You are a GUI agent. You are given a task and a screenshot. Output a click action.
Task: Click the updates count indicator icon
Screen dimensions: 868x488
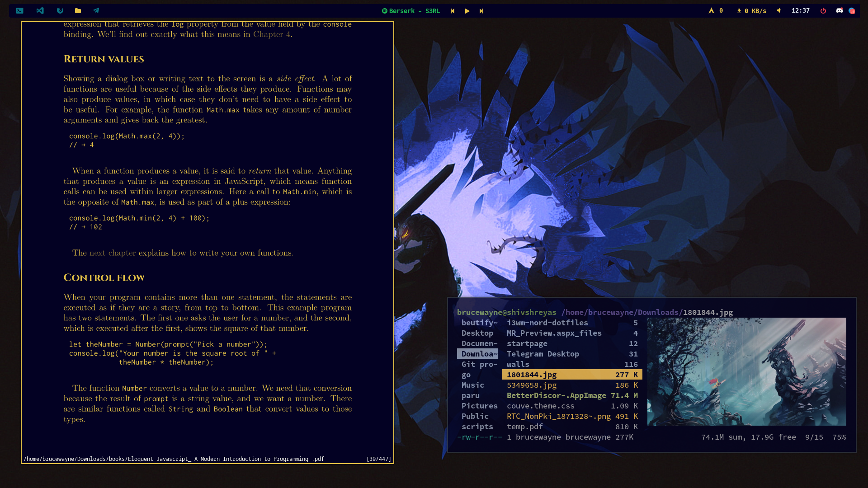tap(712, 10)
